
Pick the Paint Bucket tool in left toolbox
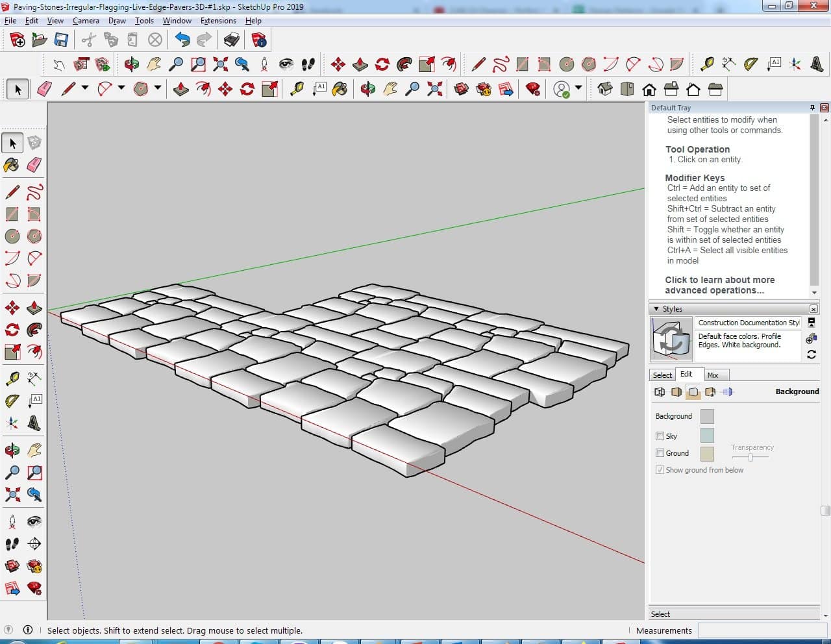pyautogui.click(x=12, y=165)
